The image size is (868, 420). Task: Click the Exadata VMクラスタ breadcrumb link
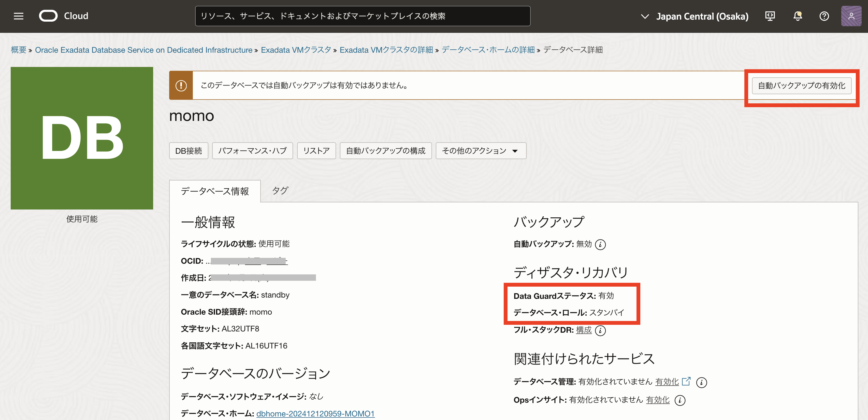point(296,50)
